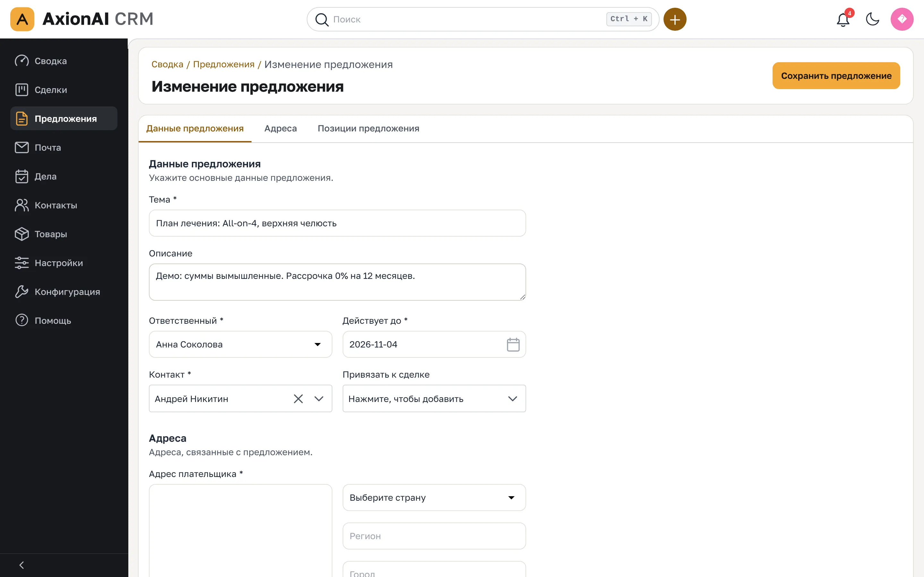This screenshot has width=924, height=577.
Task: Switch to the Адреса tab
Action: (280, 129)
